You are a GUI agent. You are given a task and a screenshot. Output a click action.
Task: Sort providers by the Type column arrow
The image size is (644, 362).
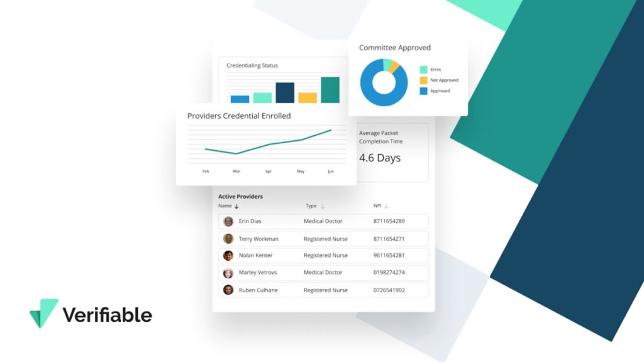pyautogui.click(x=323, y=206)
